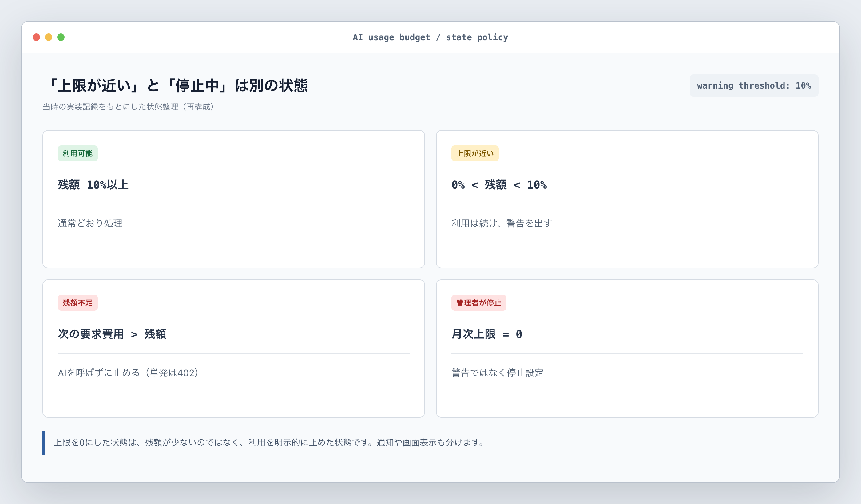Click the condition text 月次上限 = 0
This screenshot has height=504, width=861.
coord(487,334)
